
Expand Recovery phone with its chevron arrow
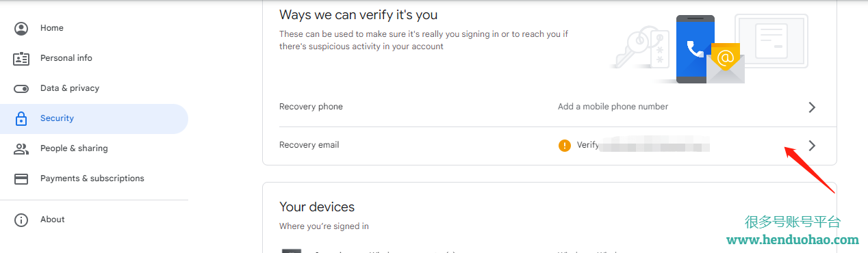812,107
